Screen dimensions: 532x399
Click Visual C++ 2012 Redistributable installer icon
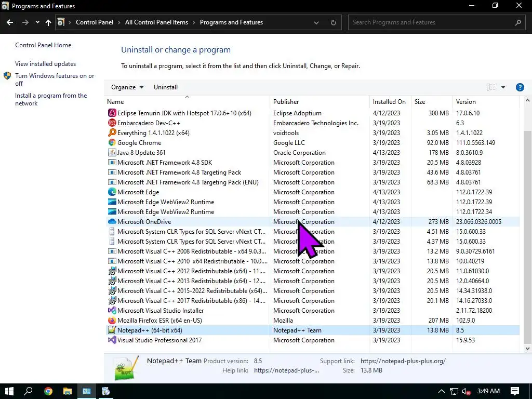click(112, 271)
